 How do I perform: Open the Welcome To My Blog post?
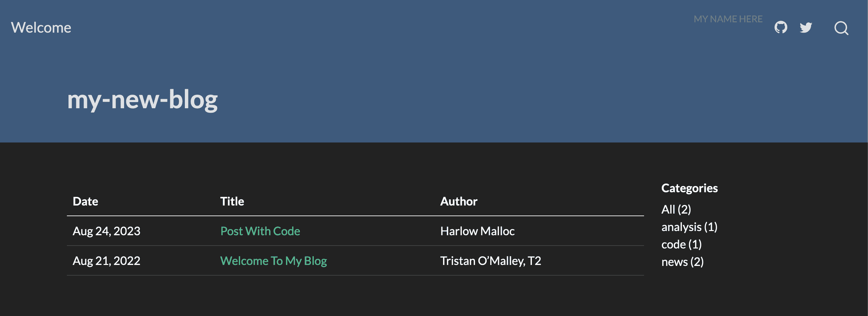pyautogui.click(x=273, y=260)
